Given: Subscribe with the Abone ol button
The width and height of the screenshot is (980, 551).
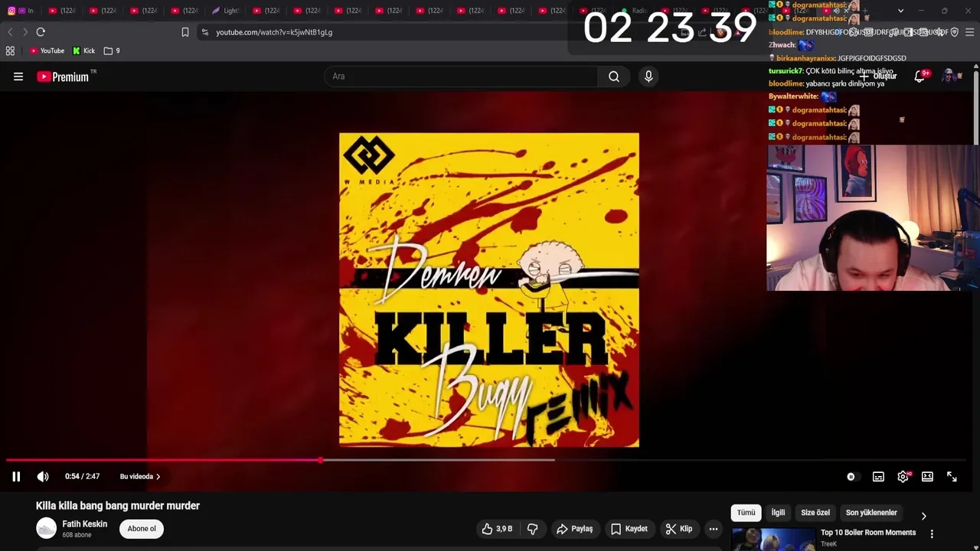Looking at the screenshot, I should pyautogui.click(x=142, y=529).
